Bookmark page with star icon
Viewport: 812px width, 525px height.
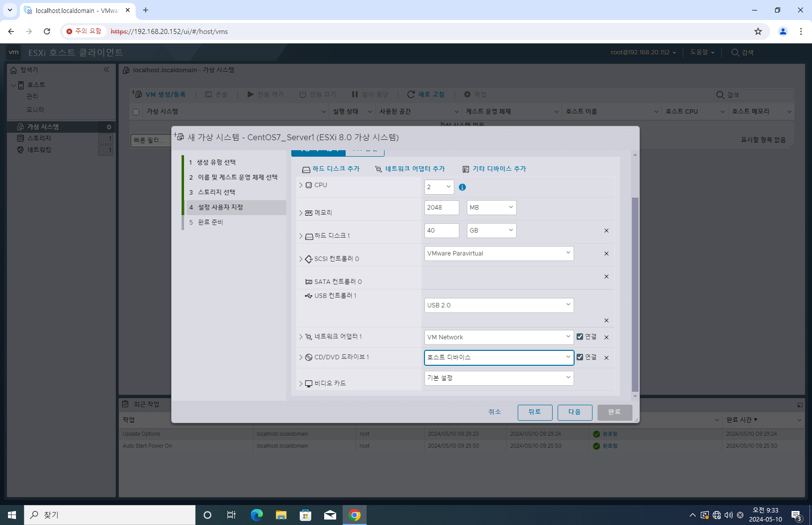point(758,31)
